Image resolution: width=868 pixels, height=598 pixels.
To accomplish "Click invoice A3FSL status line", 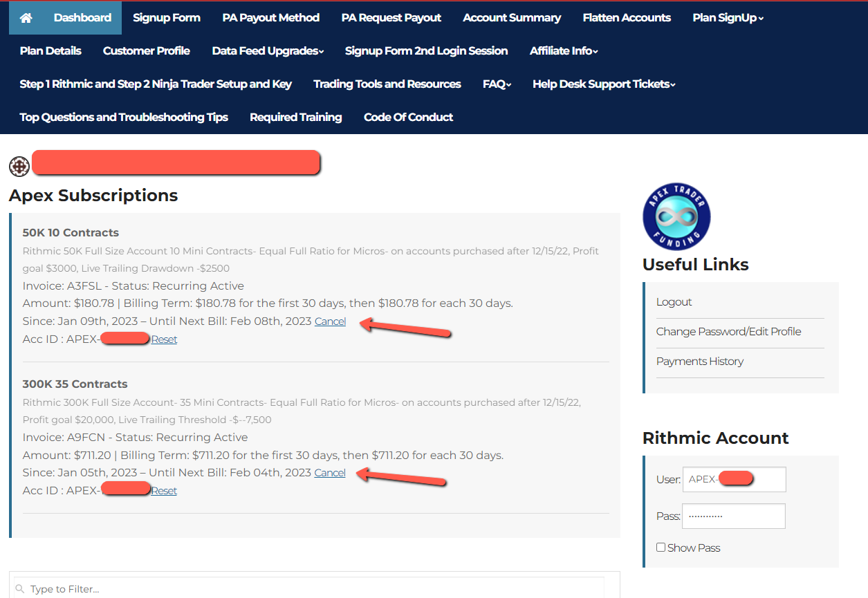I will (x=133, y=286).
